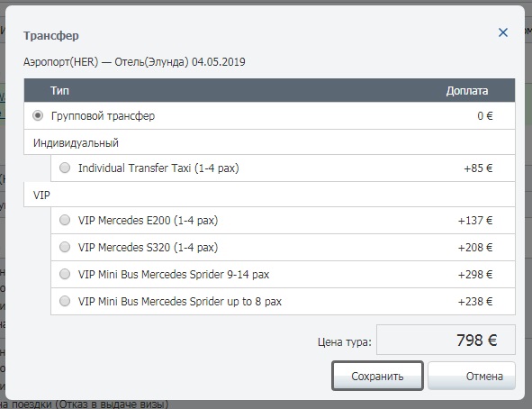
Task: Choose Individual Transfer Taxi (1-4 pax) option
Action: point(65,168)
